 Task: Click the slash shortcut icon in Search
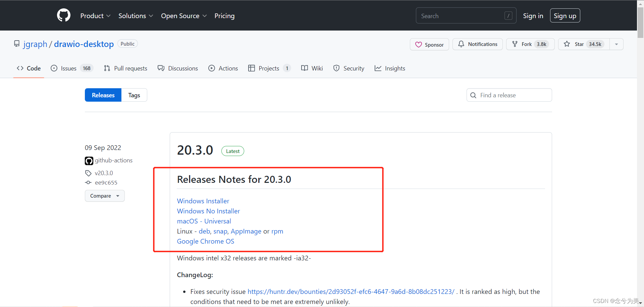pyautogui.click(x=508, y=16)
